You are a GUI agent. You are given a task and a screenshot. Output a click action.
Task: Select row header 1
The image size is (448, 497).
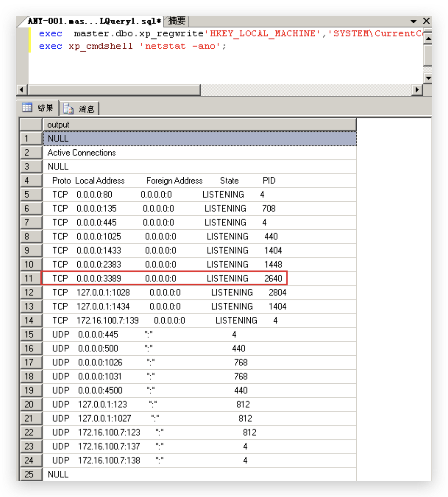coord(31,138)
